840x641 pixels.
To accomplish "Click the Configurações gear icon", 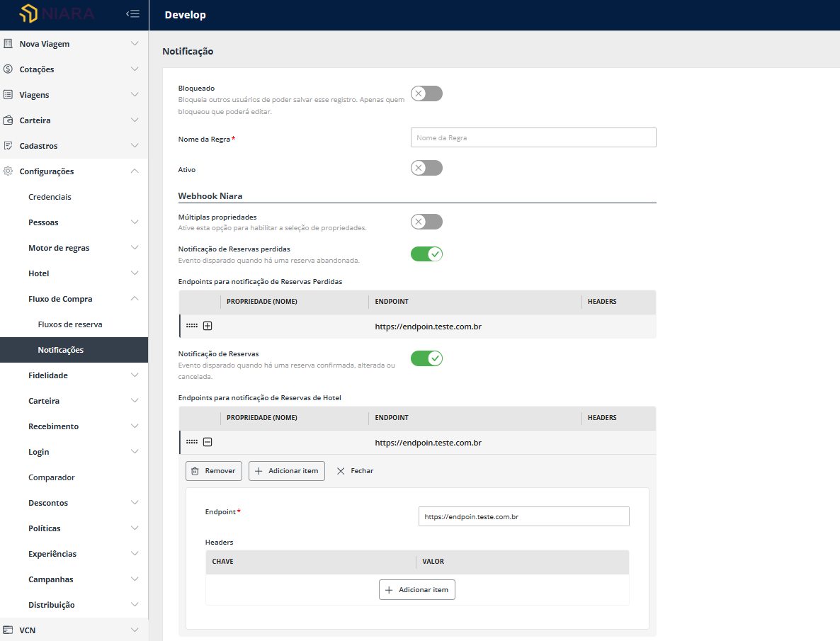I will click(7, 171).
